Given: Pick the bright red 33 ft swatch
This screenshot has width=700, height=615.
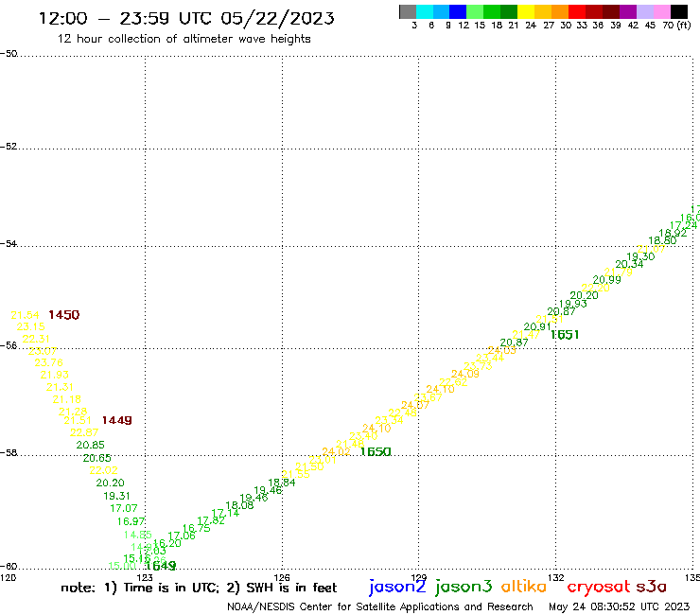Looking at the screenshot, I should point(577,11).
